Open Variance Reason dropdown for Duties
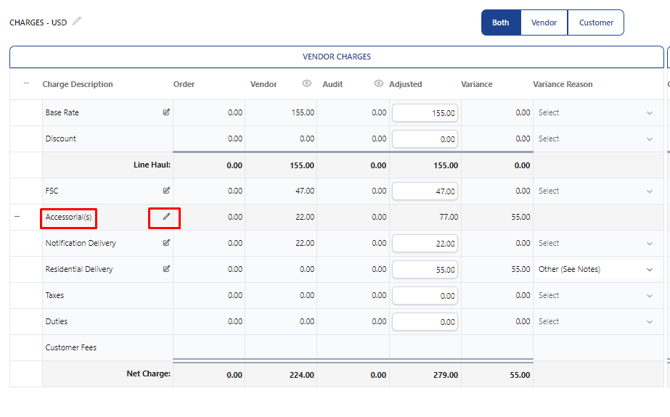This screenshot has height=417, width=670. [x=596, y=321]
